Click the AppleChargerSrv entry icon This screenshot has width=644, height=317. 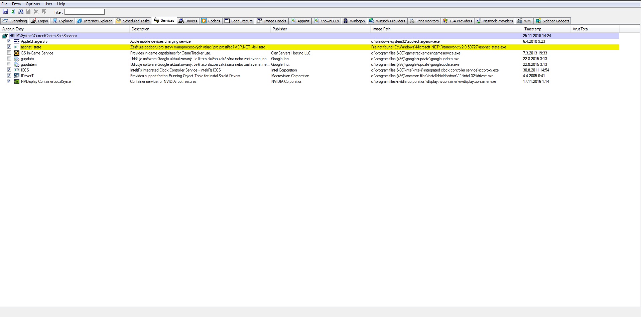point(17,41)
